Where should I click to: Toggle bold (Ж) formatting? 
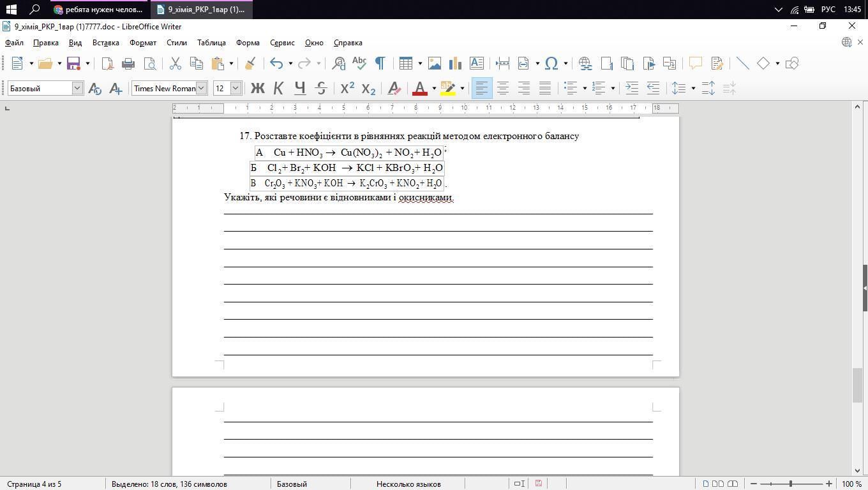point(257,88)
